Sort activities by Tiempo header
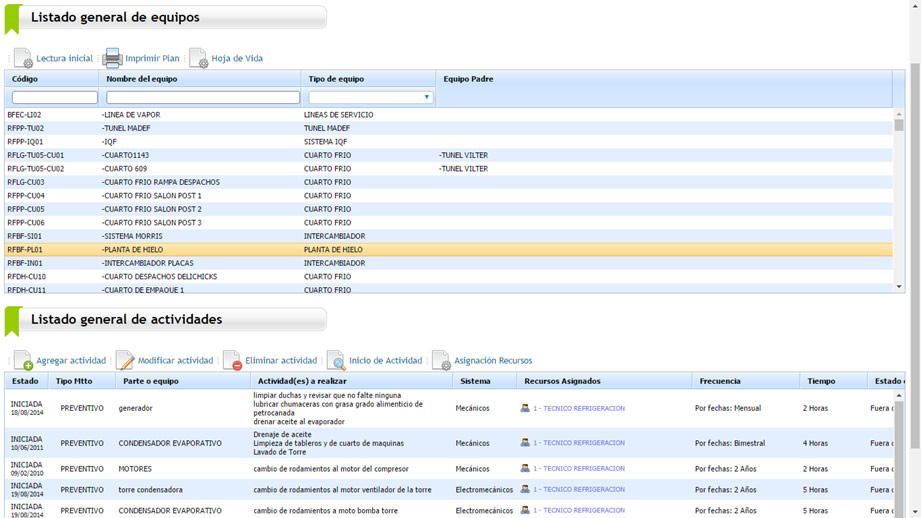 click(821, 381)
